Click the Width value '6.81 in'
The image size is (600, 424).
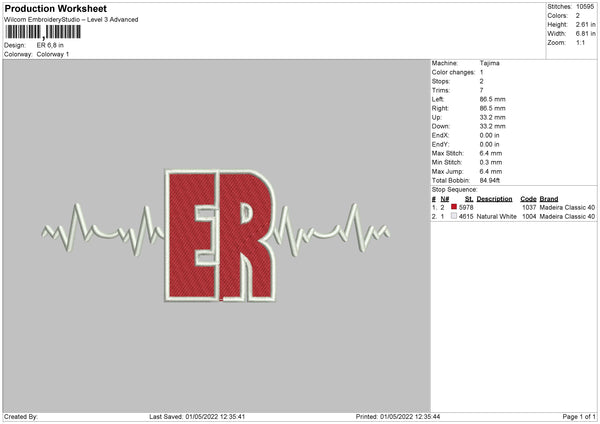[585, 34]
